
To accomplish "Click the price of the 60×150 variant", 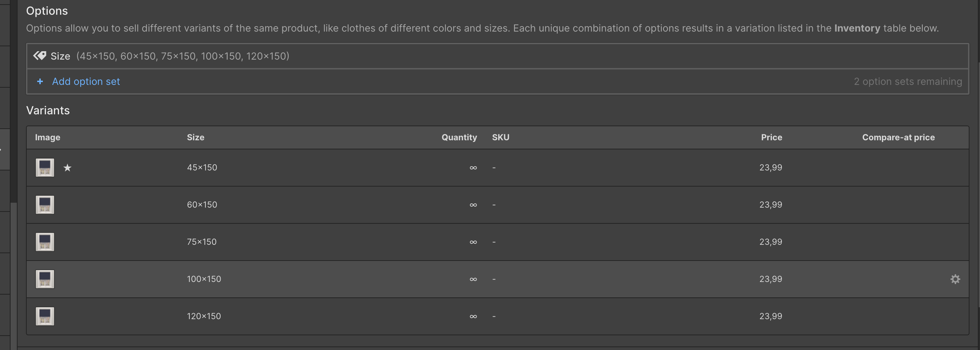I will pyautogui.click(x=770, y=205).
